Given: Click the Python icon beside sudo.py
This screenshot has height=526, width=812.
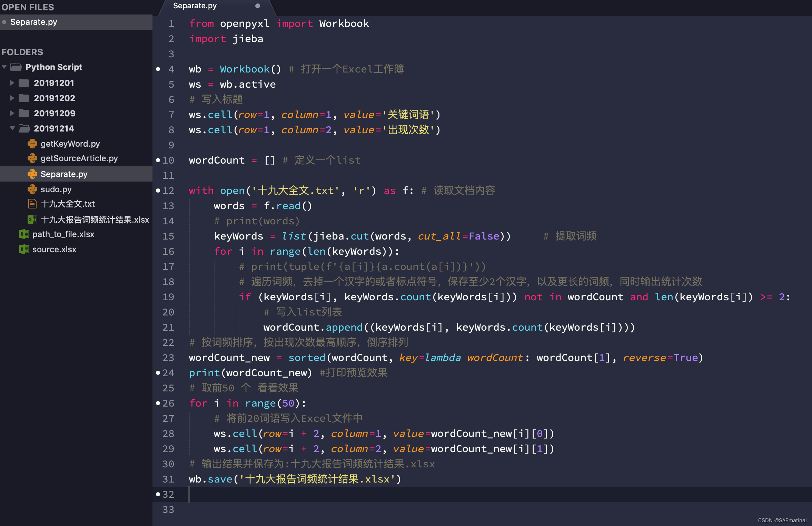Looking at the screenshot, I should tap(32, 189).
